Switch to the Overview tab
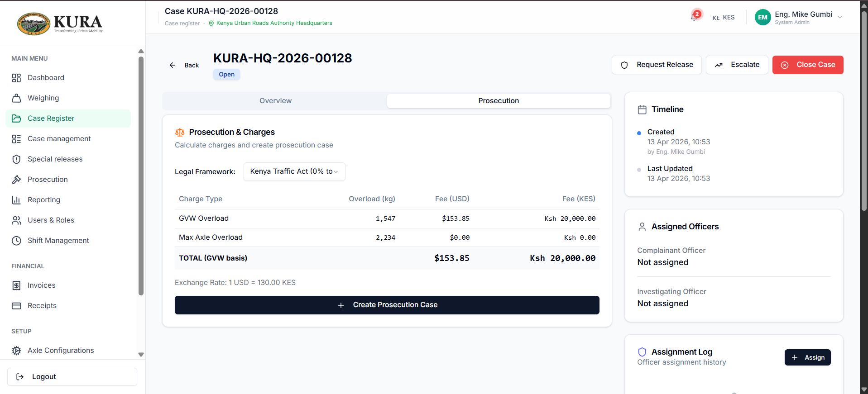The image size is (868, 394). click(x=275, y=101)
